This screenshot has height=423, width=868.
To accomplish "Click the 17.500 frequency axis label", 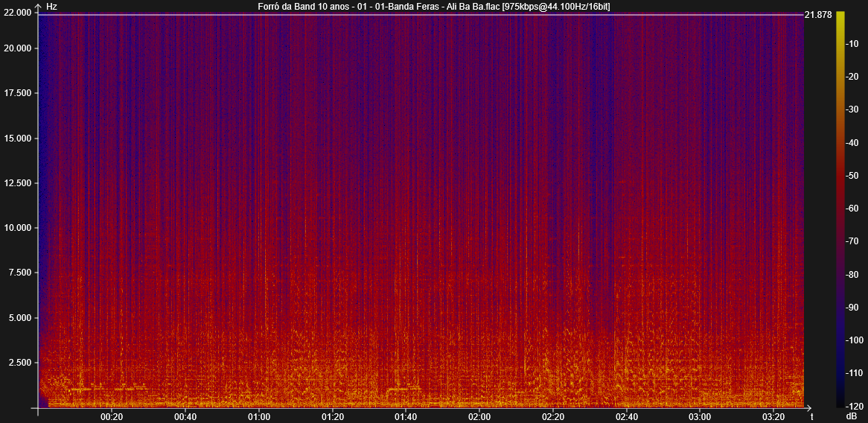I will (16, 93).
